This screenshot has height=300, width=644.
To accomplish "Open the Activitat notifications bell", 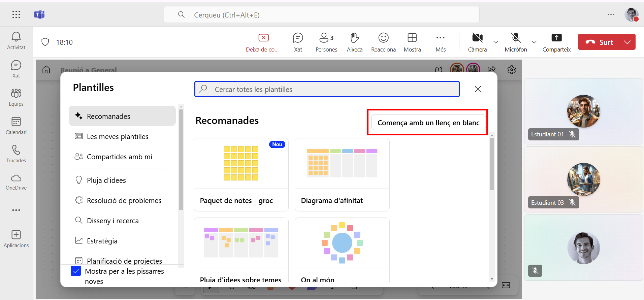I will (x=16, y=40).
